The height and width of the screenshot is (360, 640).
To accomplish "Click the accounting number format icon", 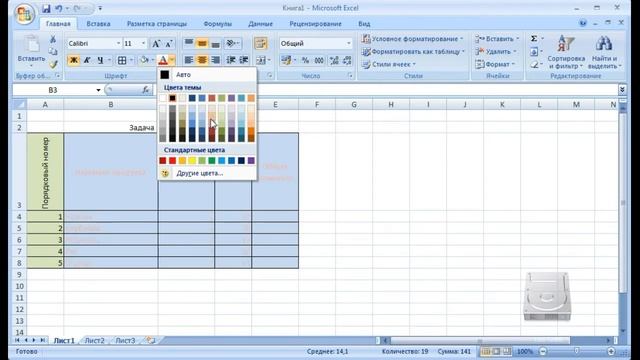I will (x=286, y=60).
